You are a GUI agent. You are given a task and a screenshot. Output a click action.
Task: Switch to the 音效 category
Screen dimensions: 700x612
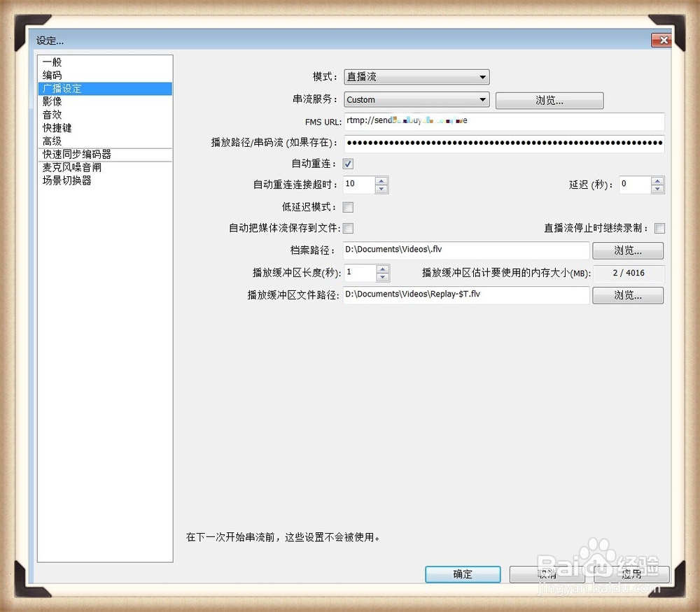click(x=105, y=115)
